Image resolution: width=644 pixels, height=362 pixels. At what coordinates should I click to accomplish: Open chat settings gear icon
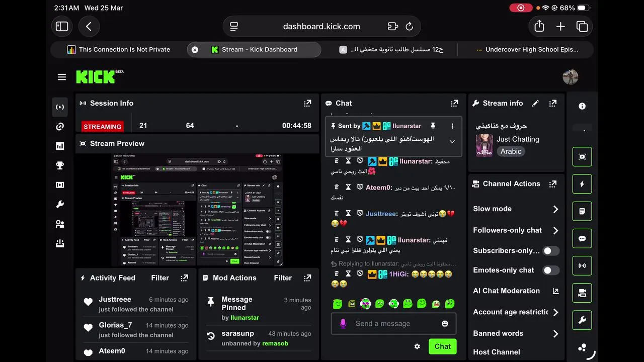tap(417, 346)
